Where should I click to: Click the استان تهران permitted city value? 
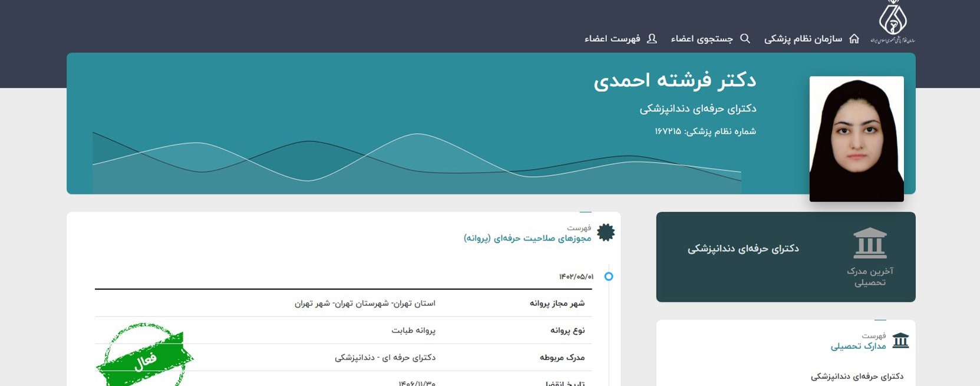[x=365, y=303]
